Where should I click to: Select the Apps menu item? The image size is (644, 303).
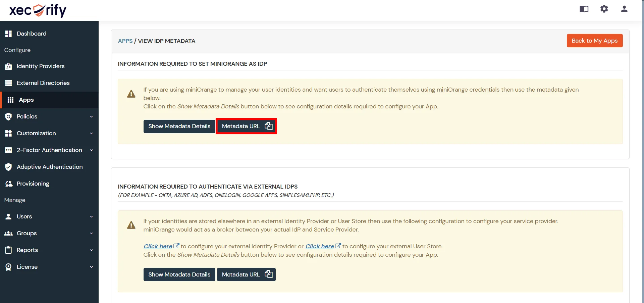pos(49,100)
